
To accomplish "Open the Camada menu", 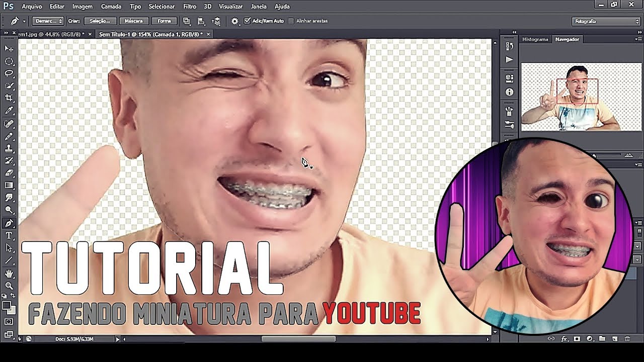I will pos(111,7).
